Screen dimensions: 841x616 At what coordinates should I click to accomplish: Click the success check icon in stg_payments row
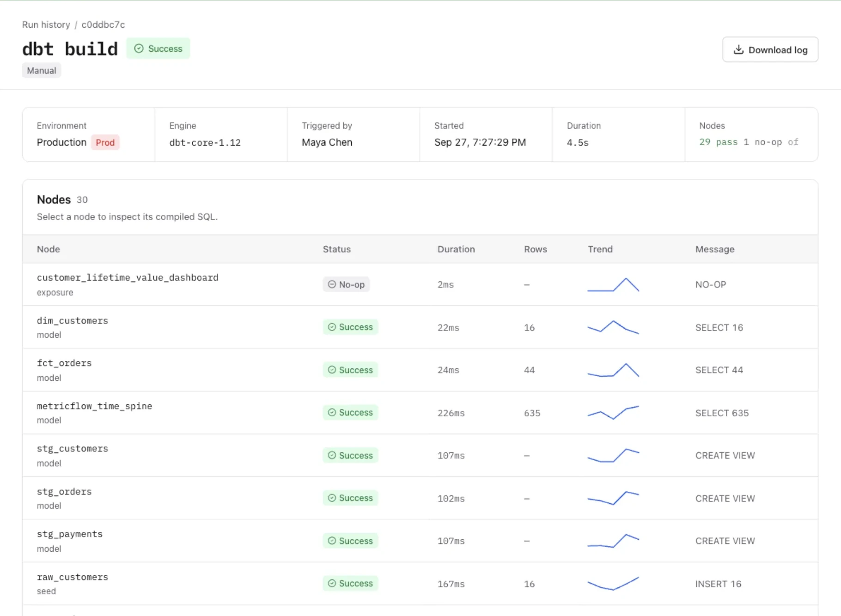(332, 541)
